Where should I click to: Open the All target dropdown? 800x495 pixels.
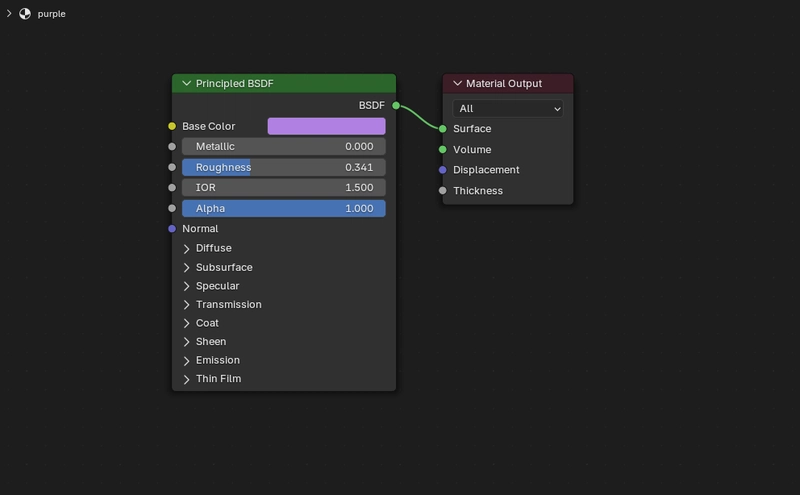click(508, 109)
